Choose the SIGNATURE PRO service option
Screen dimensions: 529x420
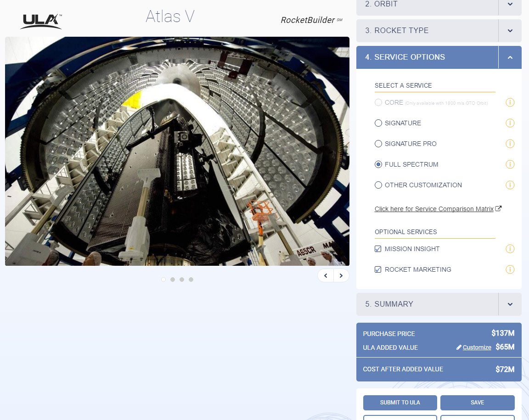pyautogui.click(x=378, y=144)
